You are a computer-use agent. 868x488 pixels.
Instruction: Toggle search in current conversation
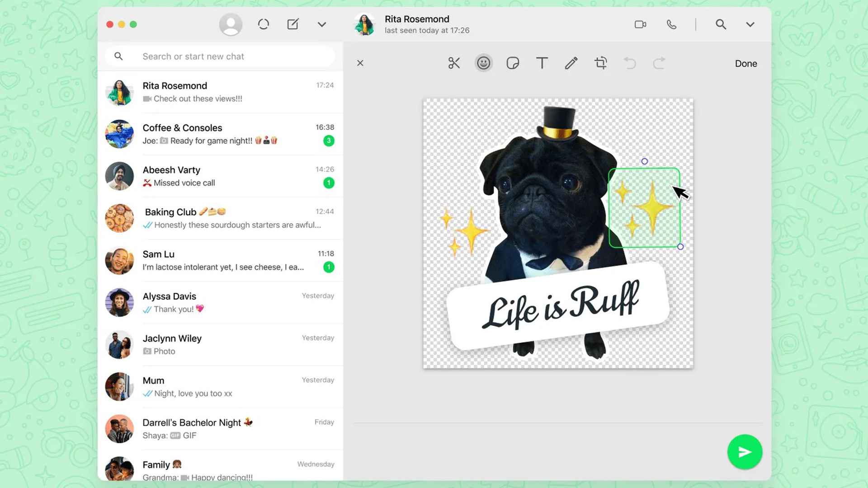[721, 24]
